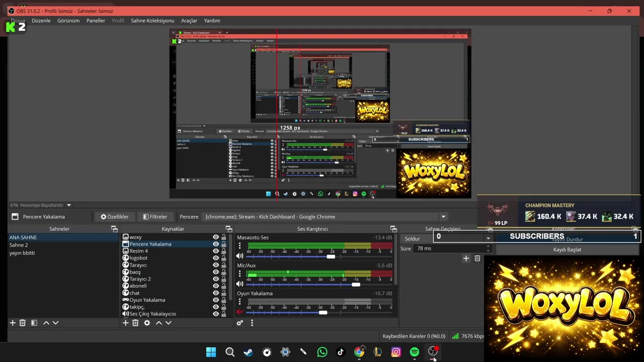The width and height of the screenshot is (644, 362).
Task: Open the Pencere window selection combo box
Action: pyautogui.click(x=326, y=217)
